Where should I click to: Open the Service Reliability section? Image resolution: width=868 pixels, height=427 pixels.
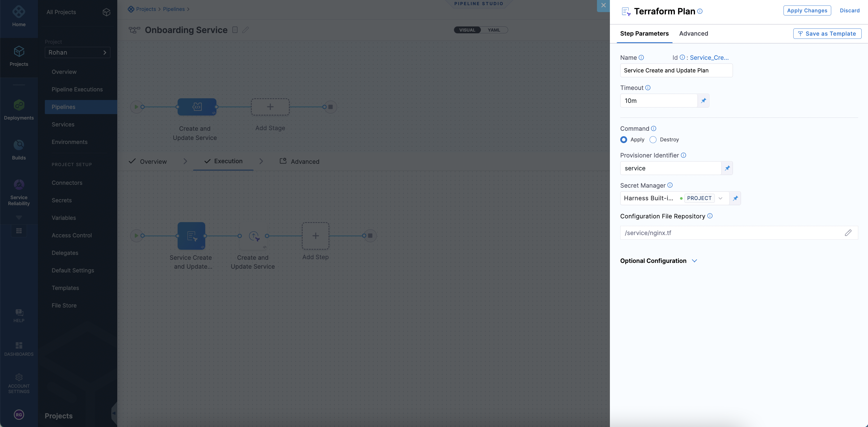pos(19,190)
